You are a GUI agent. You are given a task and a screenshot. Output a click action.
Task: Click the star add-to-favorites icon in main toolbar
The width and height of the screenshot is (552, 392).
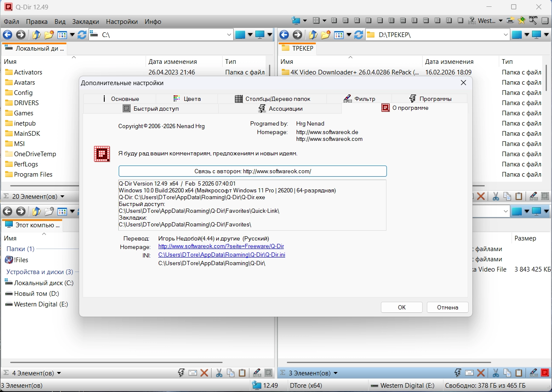522,20
